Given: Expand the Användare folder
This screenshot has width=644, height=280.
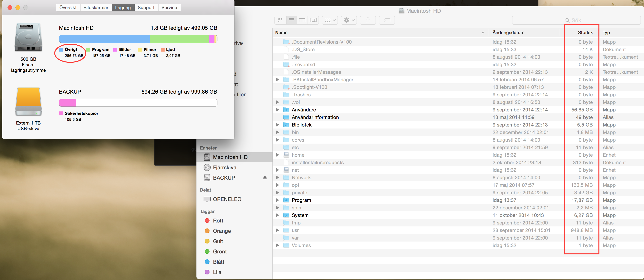Looking at the screenshot, I should (277, 110).
